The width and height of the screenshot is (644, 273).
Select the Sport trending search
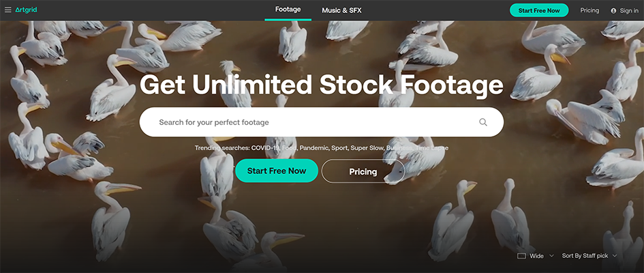click(341, 147)
